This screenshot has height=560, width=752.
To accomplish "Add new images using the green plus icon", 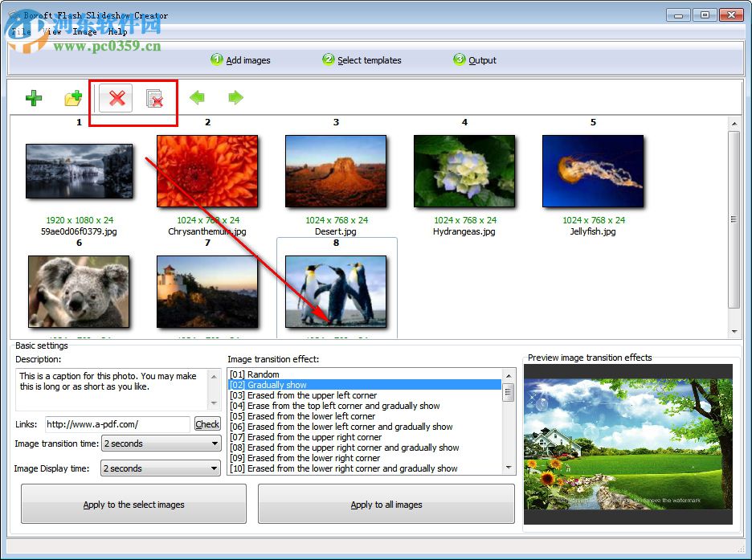I will click(33, 98).
